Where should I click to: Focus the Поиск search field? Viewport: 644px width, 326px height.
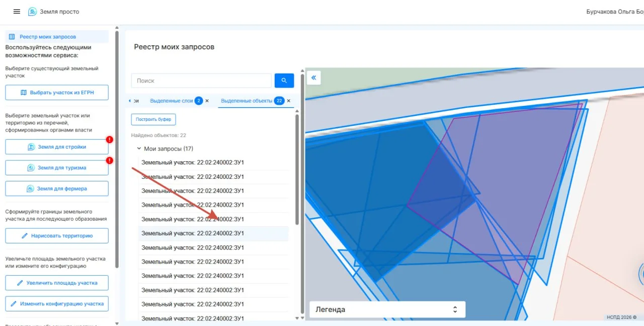pyautogui.click(x=201, y=81)
